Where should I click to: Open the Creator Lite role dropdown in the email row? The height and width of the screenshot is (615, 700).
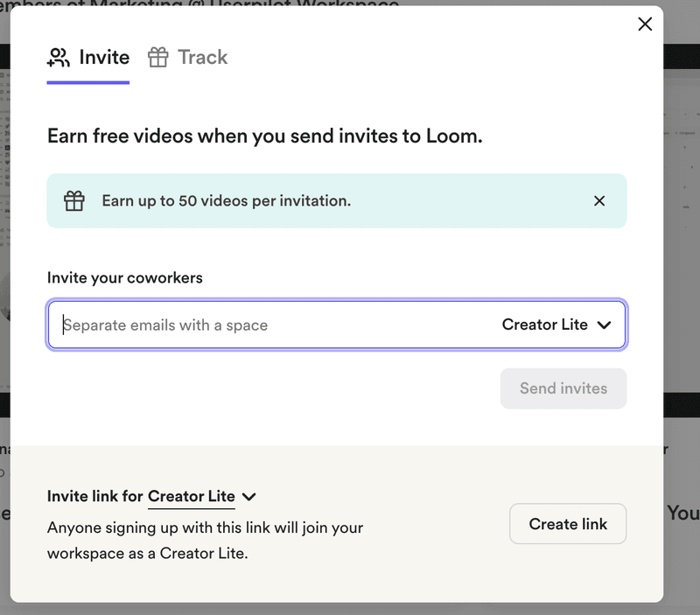click(x=556, y=325)
